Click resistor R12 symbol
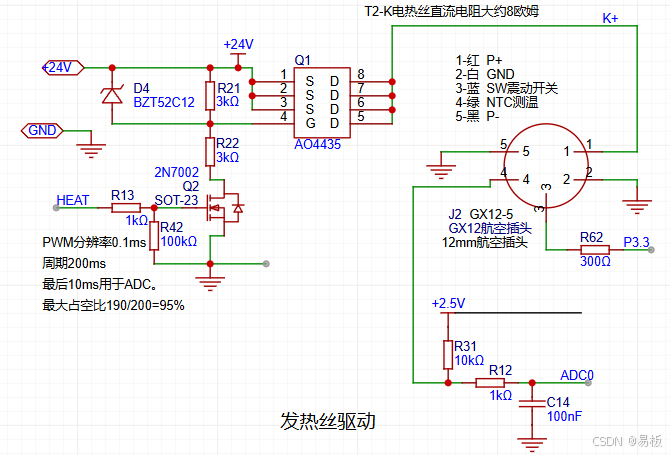 click(490, 382)
